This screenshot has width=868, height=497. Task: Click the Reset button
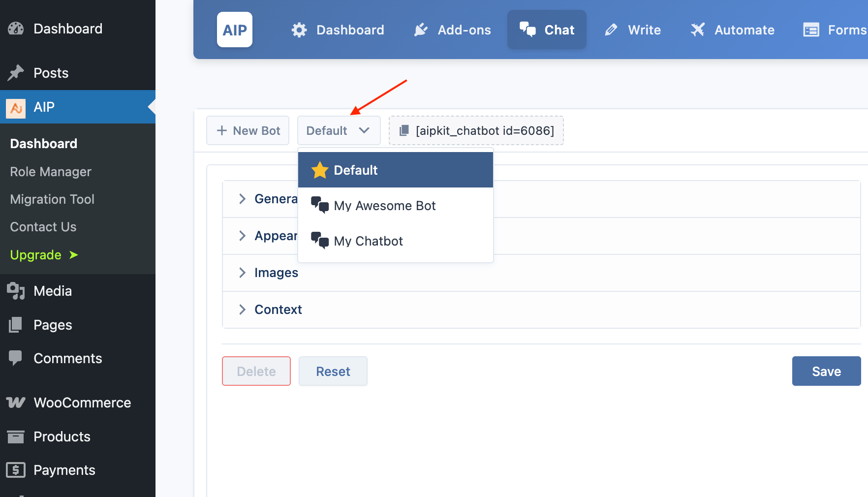(x=333, y=371)
